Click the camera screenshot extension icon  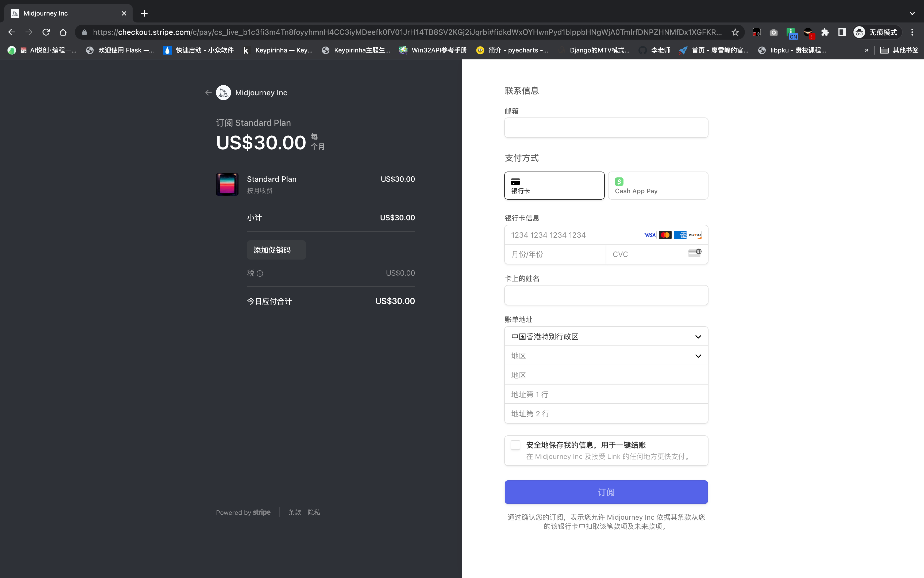click(x=773, y=32)
